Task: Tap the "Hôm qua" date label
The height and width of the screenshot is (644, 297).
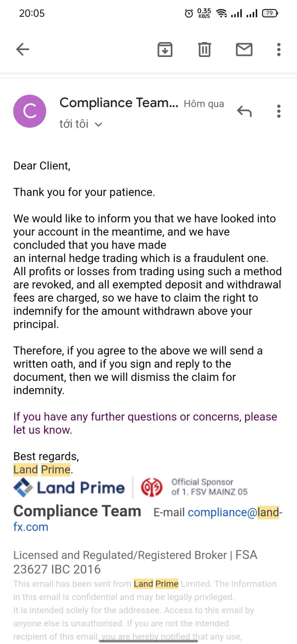Action: click(x=203, y=104)
